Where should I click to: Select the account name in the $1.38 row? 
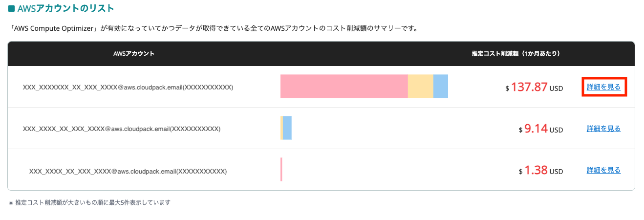coord(128,172)
